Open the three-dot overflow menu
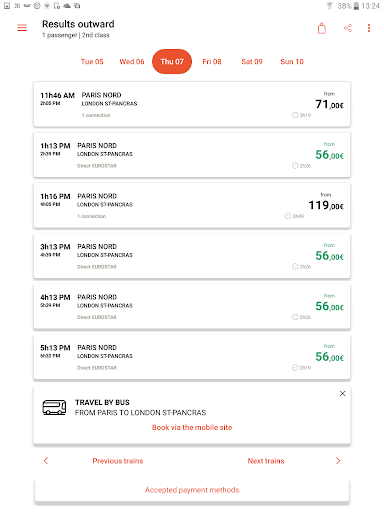 point(369,28)
